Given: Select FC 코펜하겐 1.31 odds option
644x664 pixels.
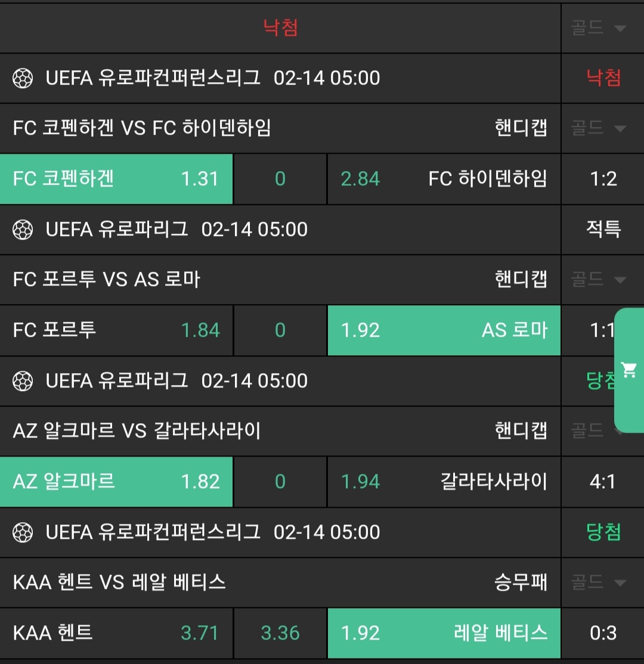Looking at the screenshot, I should (x=116, y=179).
